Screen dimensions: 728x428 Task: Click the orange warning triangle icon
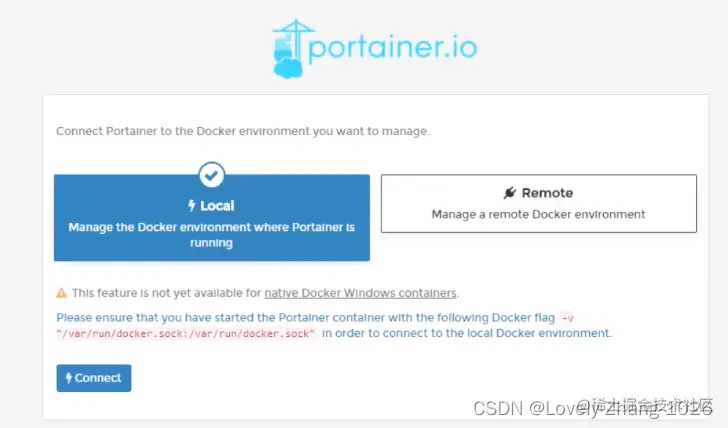(x=62, y=293)
